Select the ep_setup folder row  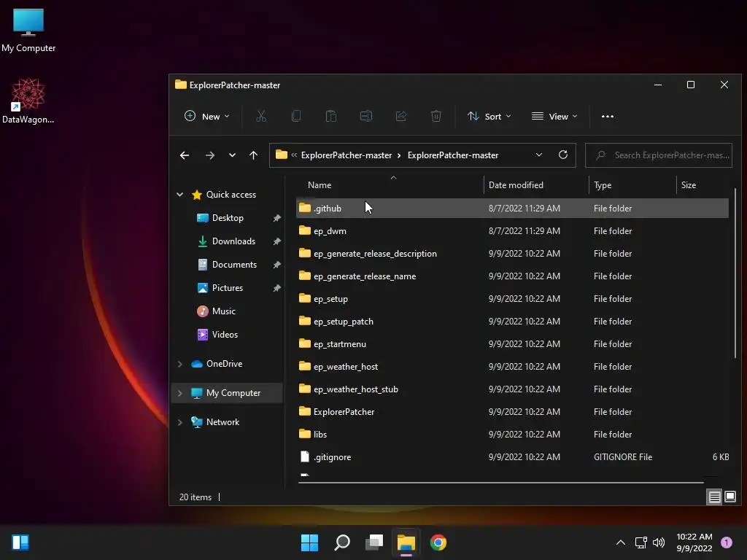click(x=512, y=298)
